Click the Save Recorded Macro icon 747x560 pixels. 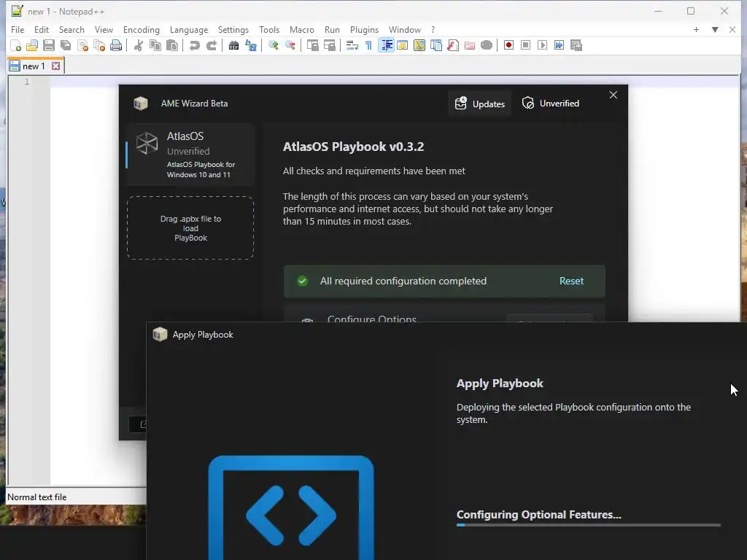[x=576, y=45]
